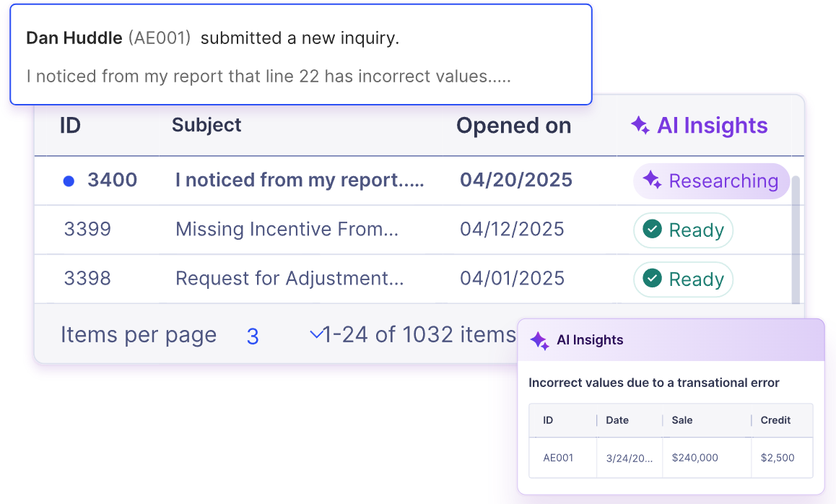
Task: Click the green checkmark icon for inquiry 3399
Action: [652, 230]
